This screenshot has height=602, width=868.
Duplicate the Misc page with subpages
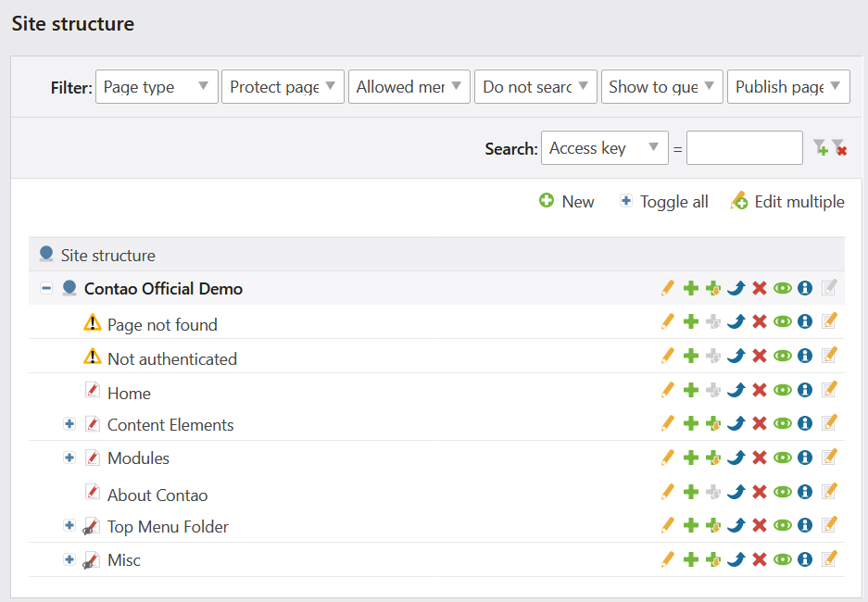[713, 560]
